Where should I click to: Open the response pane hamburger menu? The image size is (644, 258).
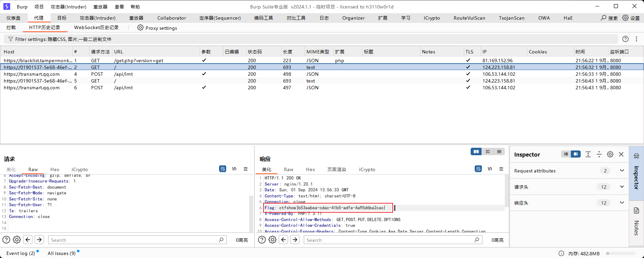[501, 169]
